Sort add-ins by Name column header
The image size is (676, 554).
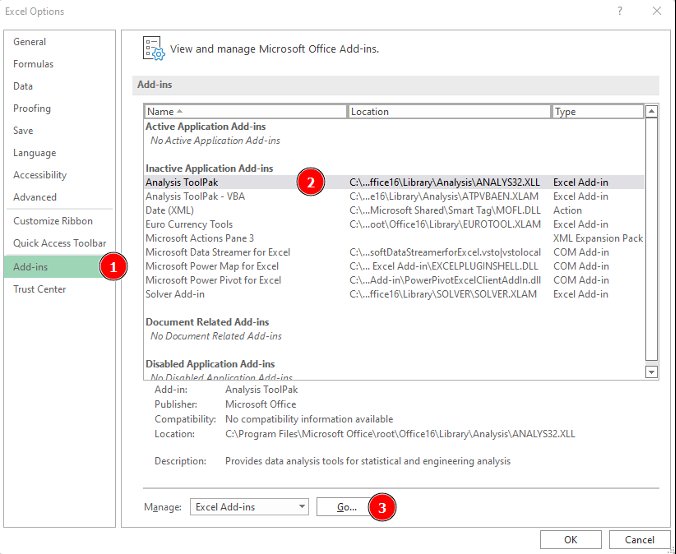pyautogui.click(x=245, y=112)
